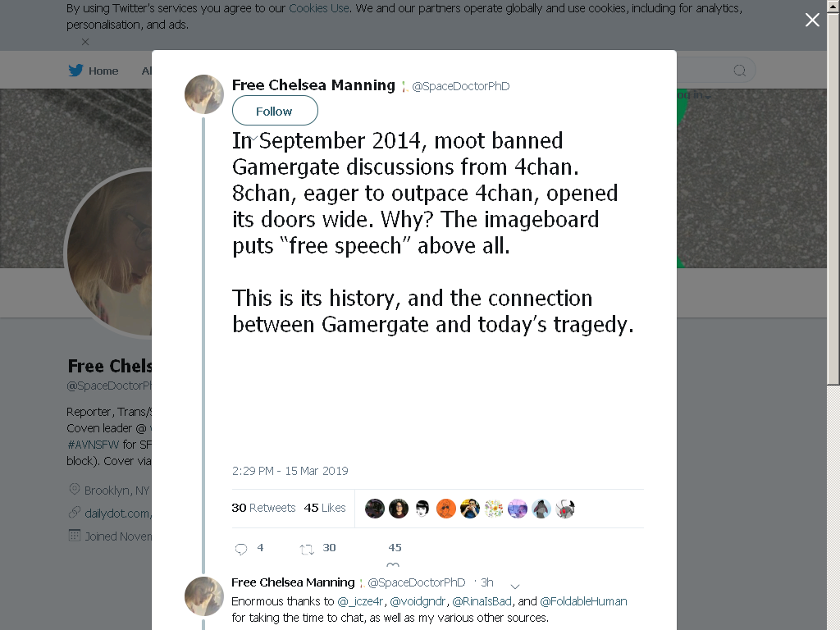
Task: View the 30 Retweets list
Action: 263,507
